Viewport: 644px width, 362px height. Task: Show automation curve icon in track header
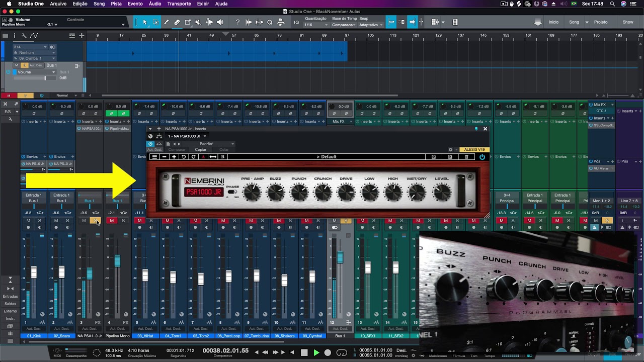34,36
